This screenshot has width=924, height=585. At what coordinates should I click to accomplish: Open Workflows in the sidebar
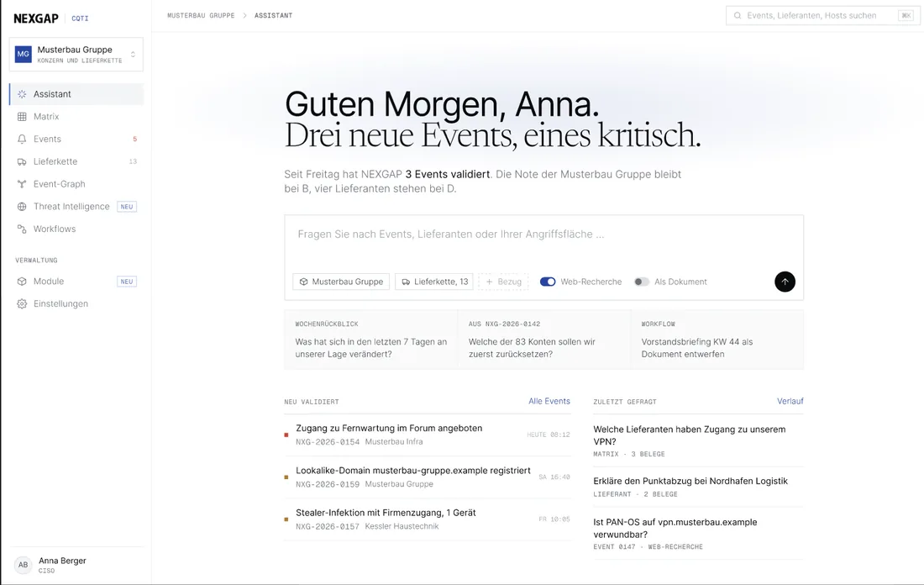tap(76, 229)
